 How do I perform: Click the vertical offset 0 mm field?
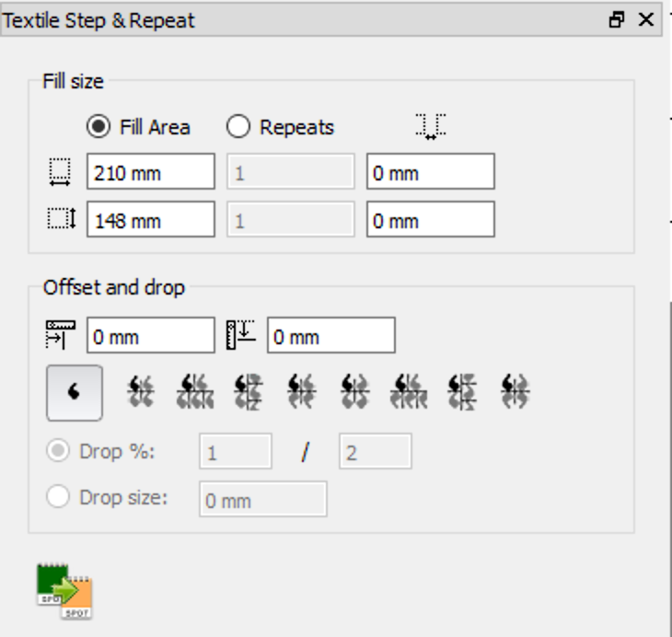331,335
